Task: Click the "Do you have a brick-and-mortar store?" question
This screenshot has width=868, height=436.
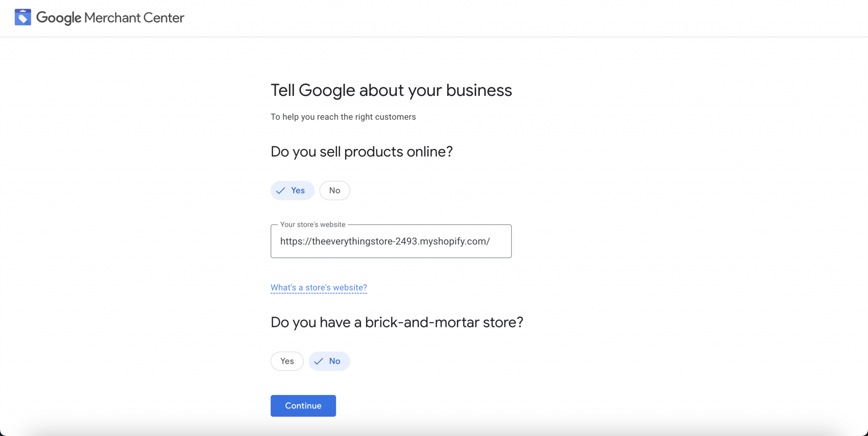Action: pos(397,322)
